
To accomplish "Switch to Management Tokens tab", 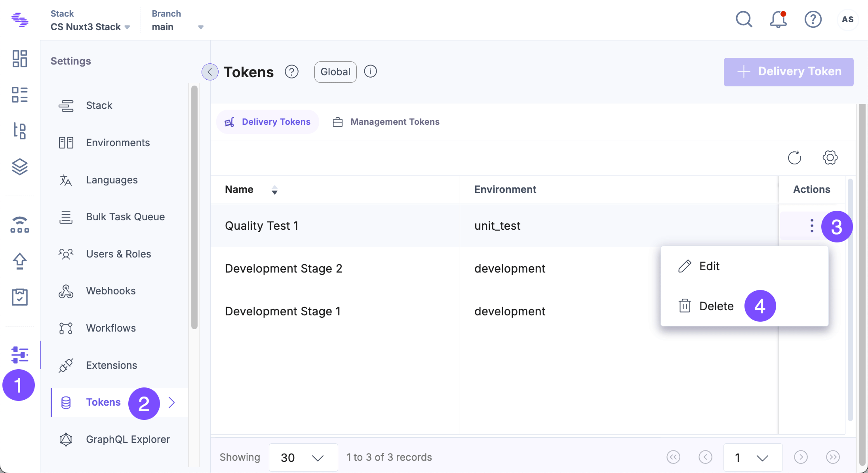I will [386, 122].
